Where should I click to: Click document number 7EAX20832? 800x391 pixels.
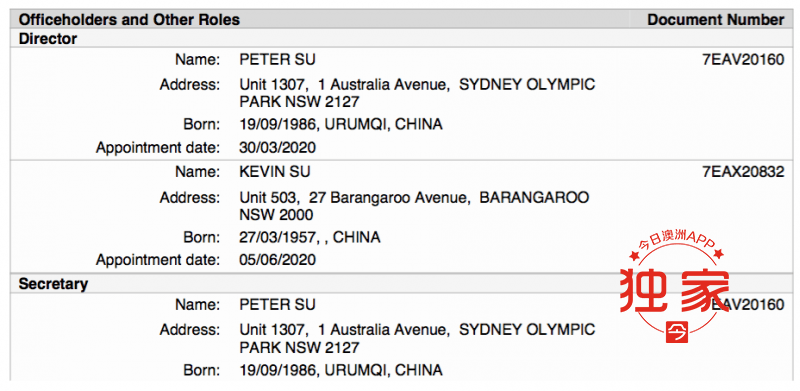pyautogui.click(x=743, y=172)
